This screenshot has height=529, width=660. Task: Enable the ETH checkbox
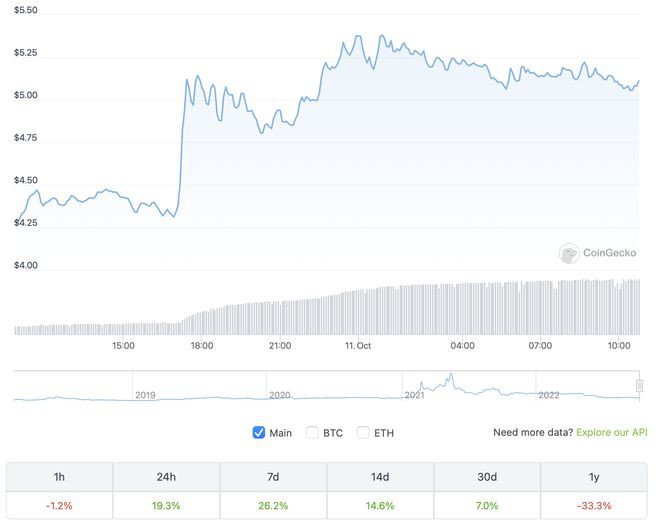click(x=364, y=433)
